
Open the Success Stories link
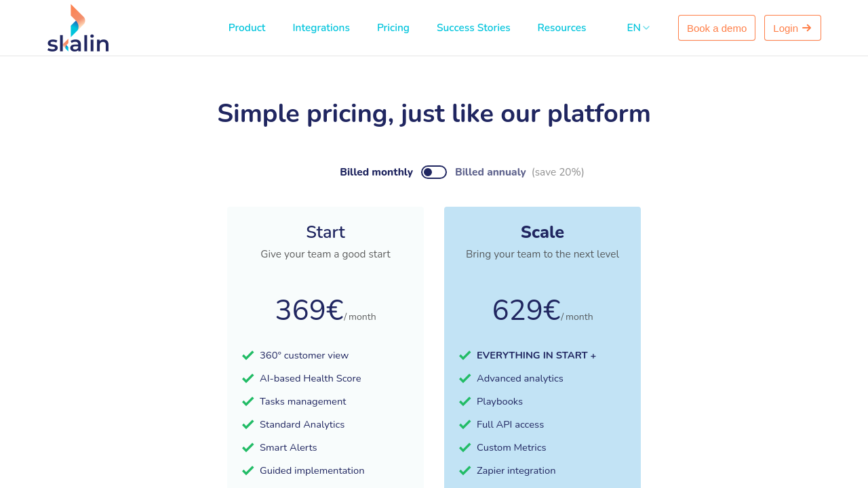(x=473, y=28)
